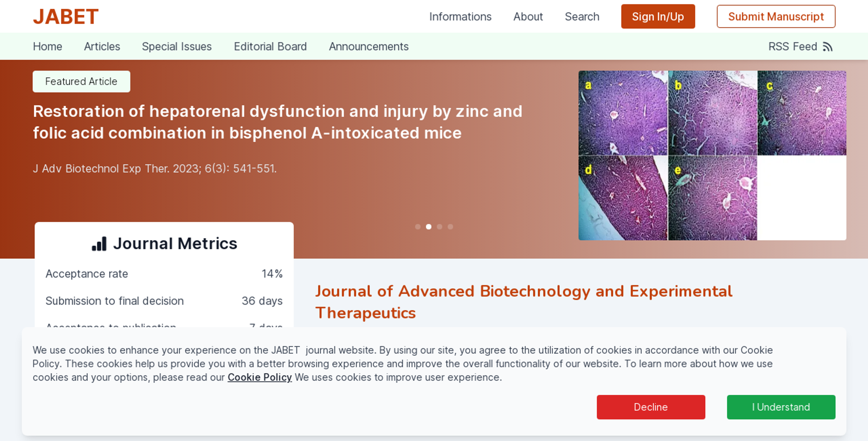Click the featured article histology image
This screenshot has width=868, height=441.
coord(712,155)
